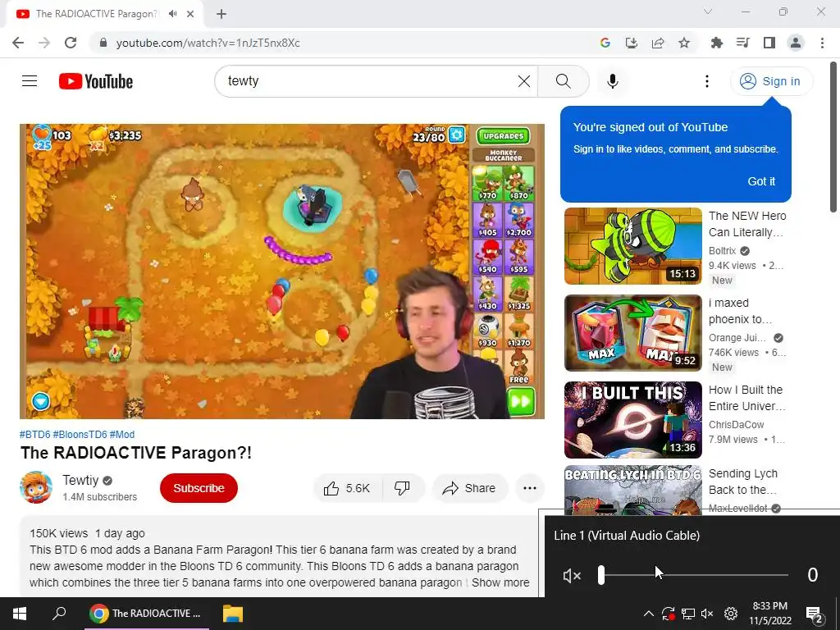The image size is (840, 630).
Task: Open Tewtiy channel avatar
Action: click(x=36, y=487)
